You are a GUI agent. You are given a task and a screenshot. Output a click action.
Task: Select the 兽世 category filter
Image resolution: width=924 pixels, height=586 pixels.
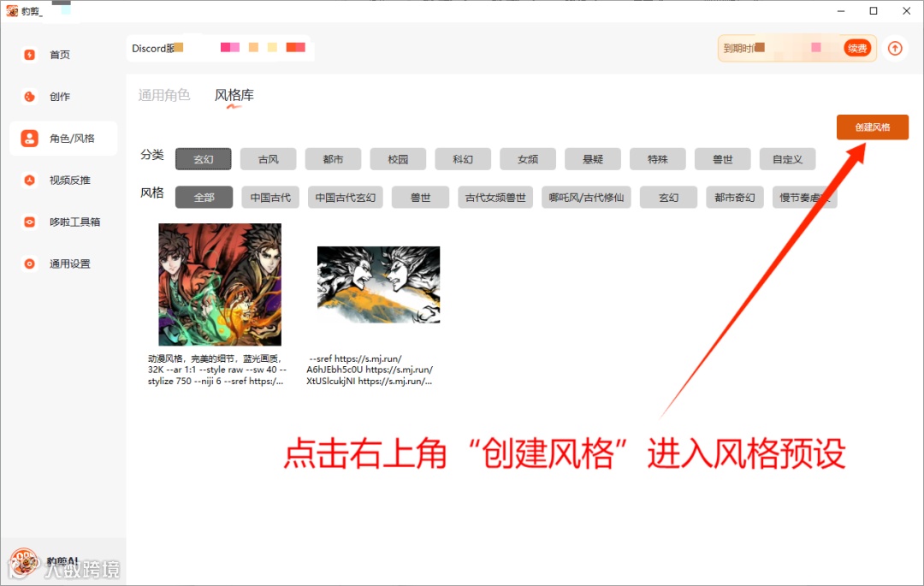click(722, 159)
